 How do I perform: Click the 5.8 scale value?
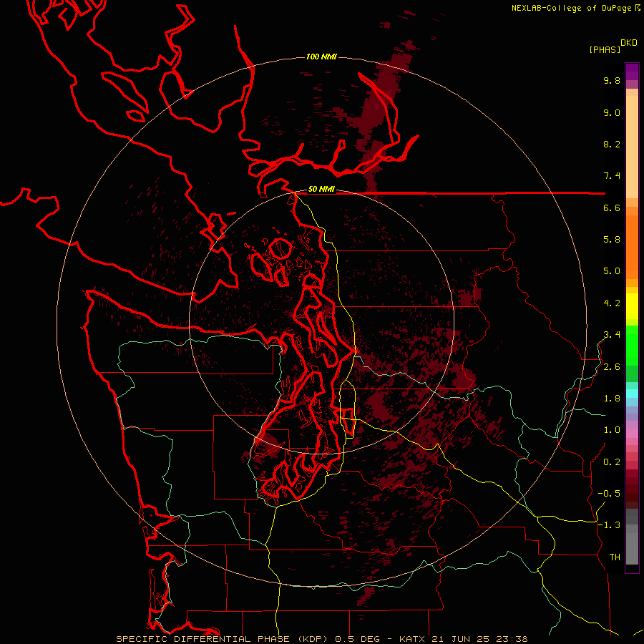click(612, 240)
